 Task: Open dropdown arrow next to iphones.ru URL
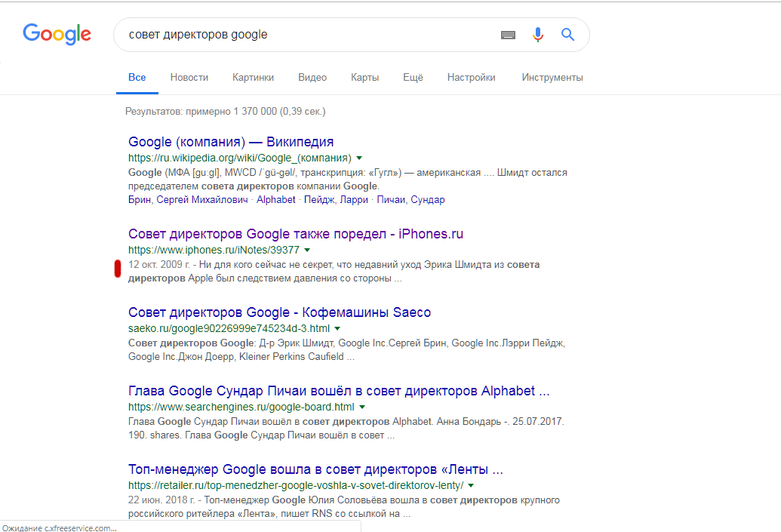pos(307,250)
